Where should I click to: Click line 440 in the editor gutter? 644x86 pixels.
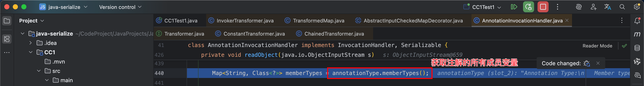coord(159,73)
